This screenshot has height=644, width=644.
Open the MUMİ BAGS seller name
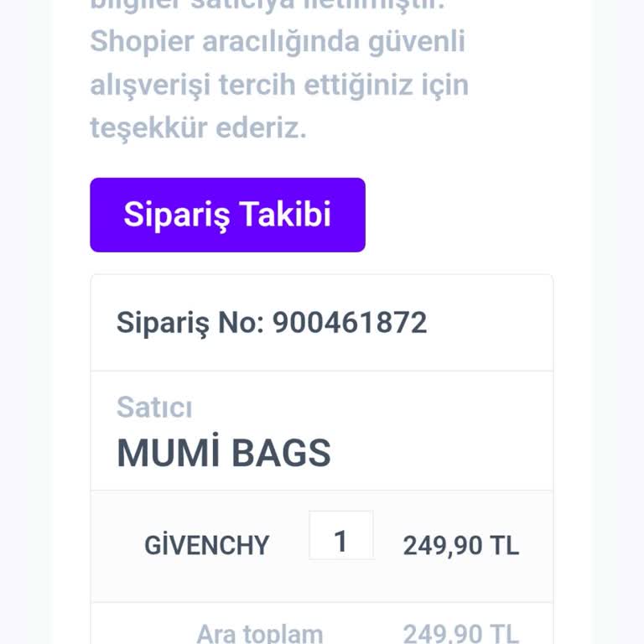coord(223,454)
